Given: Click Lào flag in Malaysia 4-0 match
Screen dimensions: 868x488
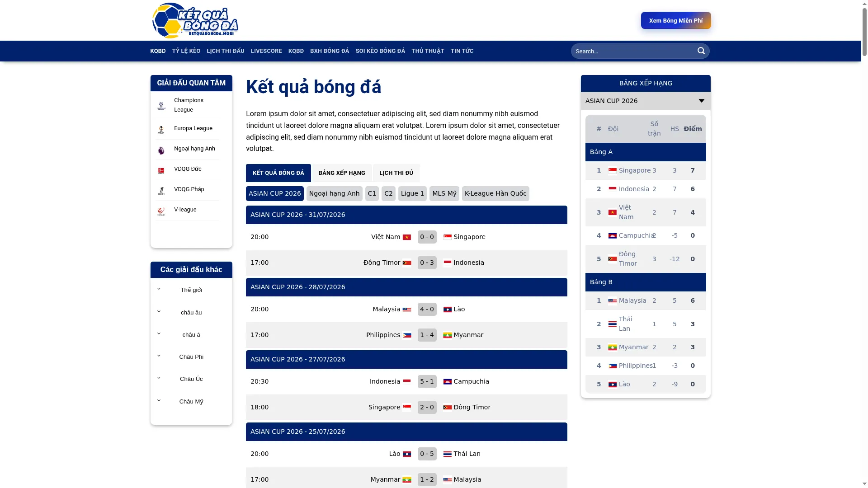Looking at the screenshot, I should [448, 310].
